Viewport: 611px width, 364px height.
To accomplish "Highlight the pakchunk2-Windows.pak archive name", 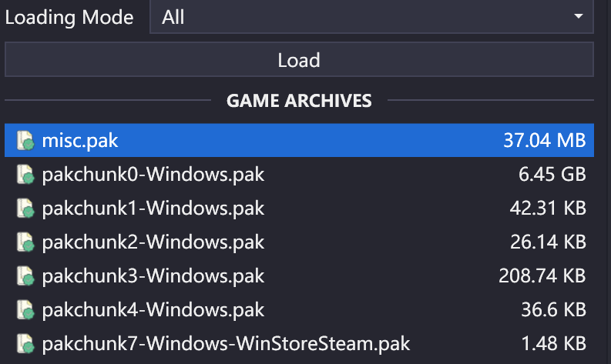I will click(153, 242).
